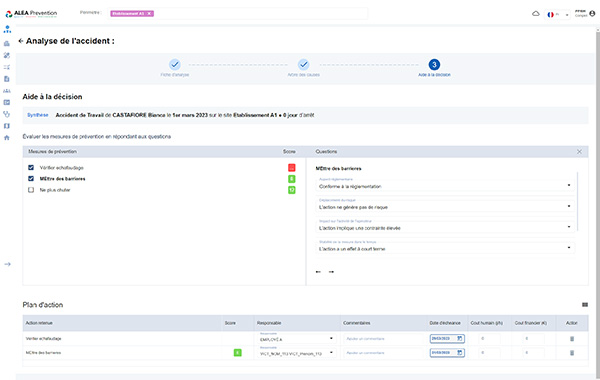Click next question right arrow
Image resolution: width=600 pixels, height=380 pixels.
(331, 272)
